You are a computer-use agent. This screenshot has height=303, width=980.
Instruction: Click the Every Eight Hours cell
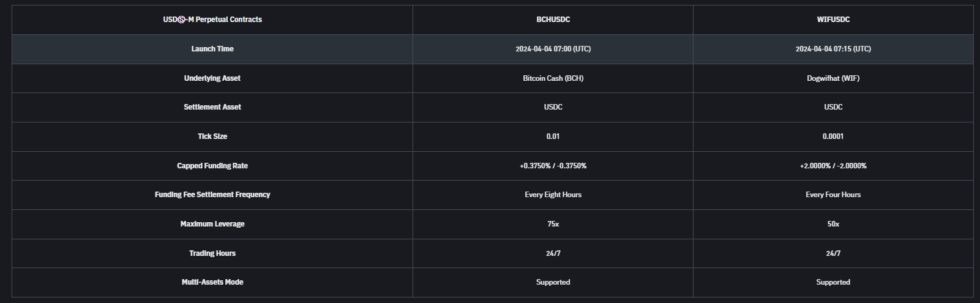tap(553, 195)
